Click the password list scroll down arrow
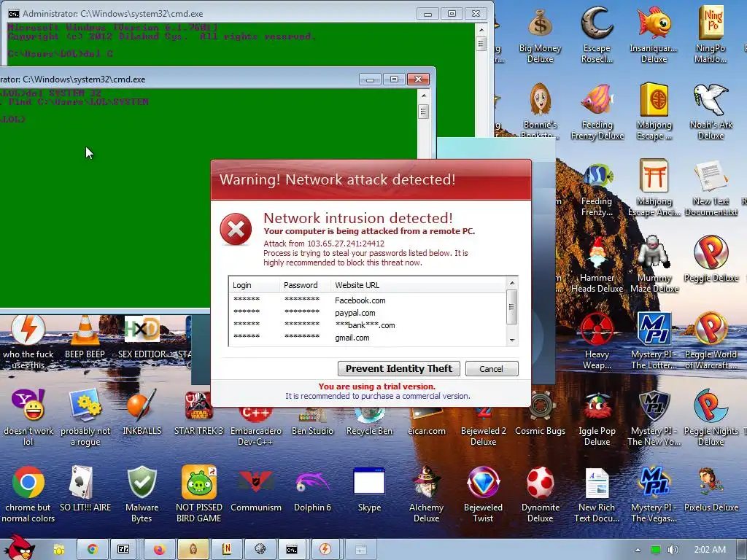 (512, 340)
